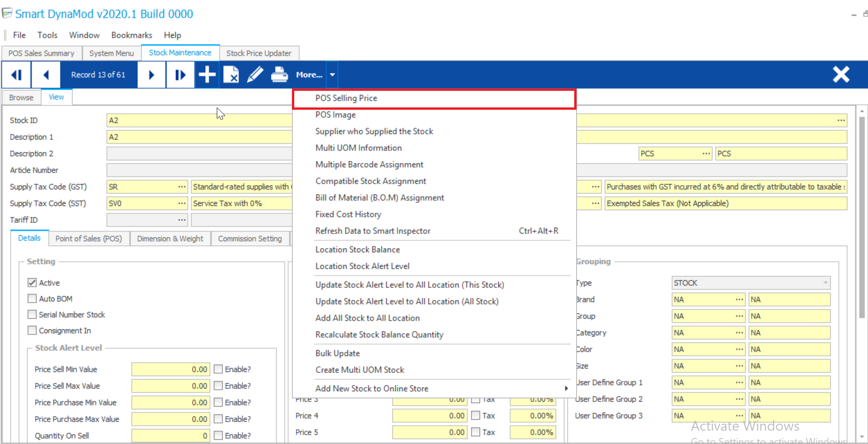
Task: Click the Quantity On Sell field
Action: pos(171,436)
